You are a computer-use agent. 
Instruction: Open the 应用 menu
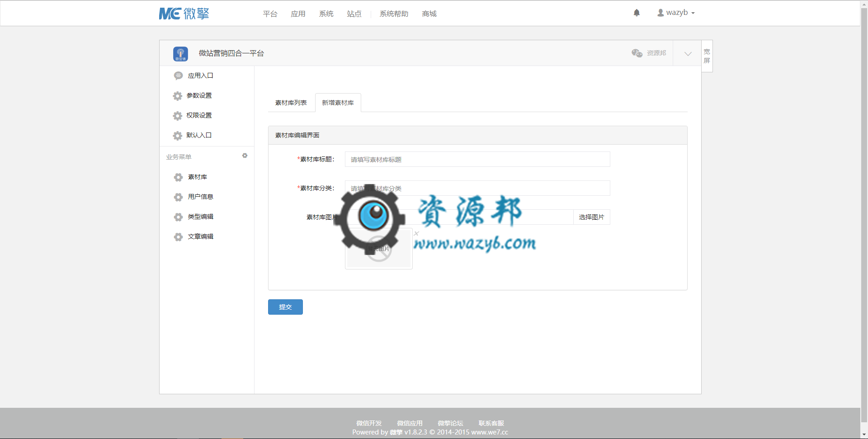click(298, 14)
